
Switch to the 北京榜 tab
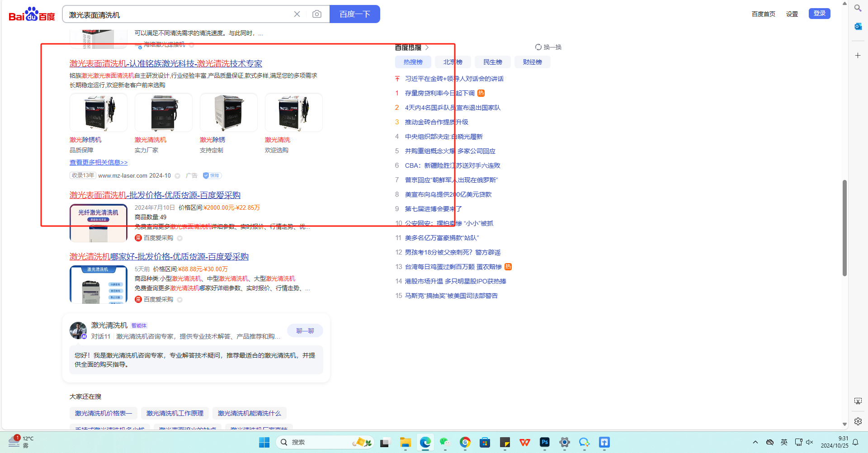(x=453, y=62)
